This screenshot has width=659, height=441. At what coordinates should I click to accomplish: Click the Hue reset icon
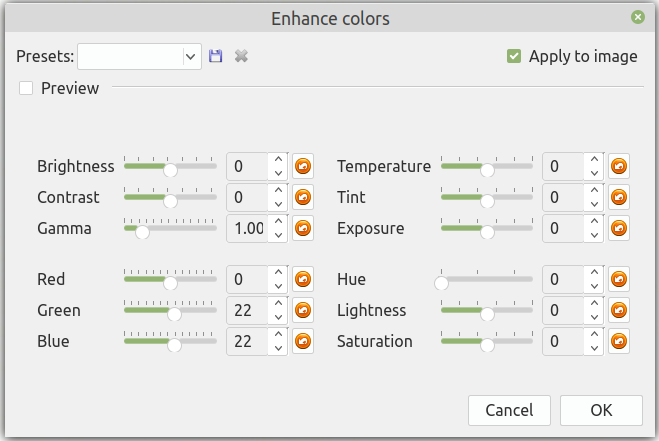click(619, 279)
